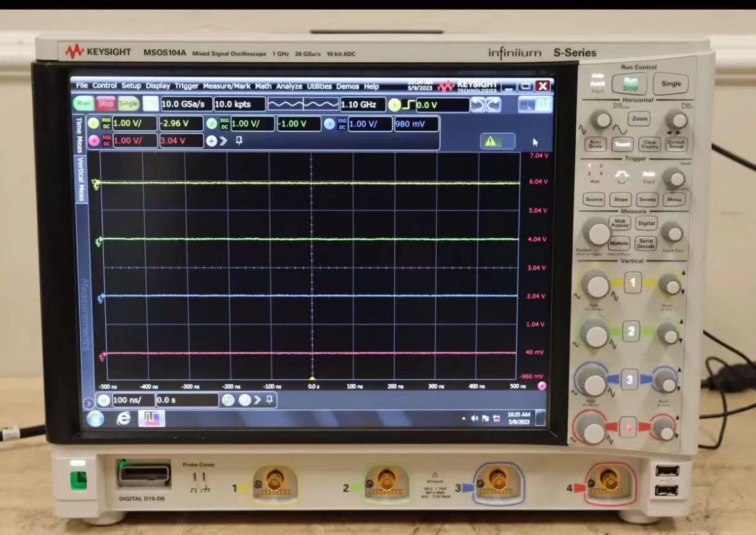Click the on-screen red Stop button
Viewport: 756px width, 535px height.
pos(106,103)
